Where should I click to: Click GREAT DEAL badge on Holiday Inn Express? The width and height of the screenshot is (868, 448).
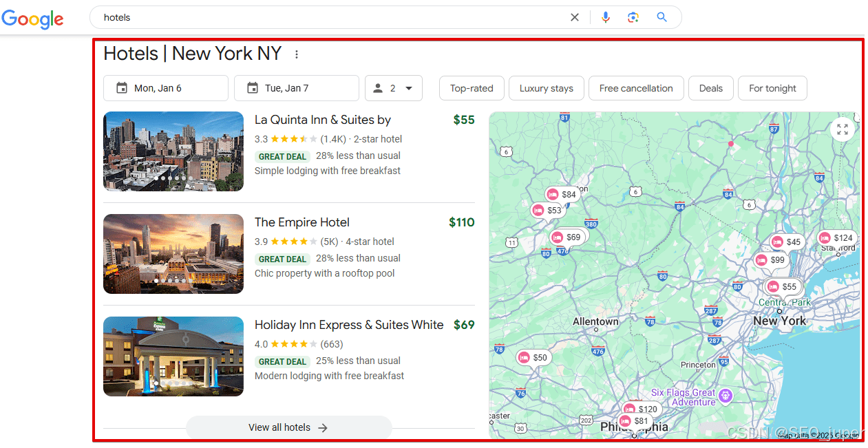point(282,361)
